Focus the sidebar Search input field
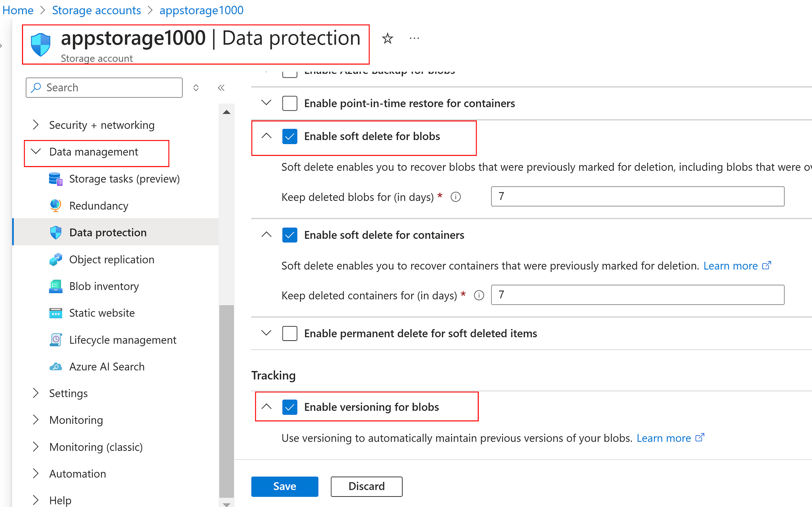The image size is (812, 507). (x=104, y=88)
